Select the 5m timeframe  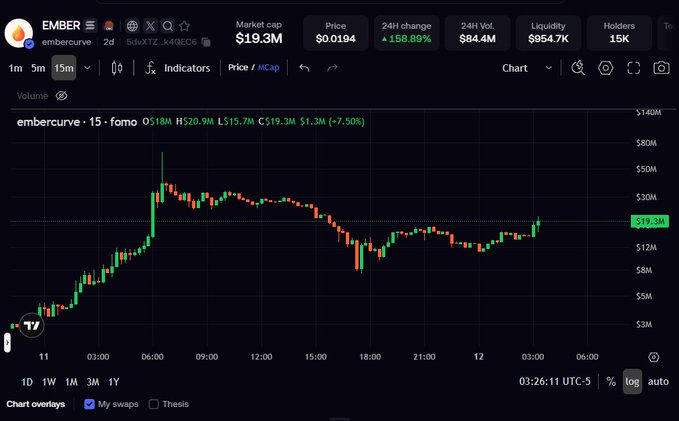point(38,68)
